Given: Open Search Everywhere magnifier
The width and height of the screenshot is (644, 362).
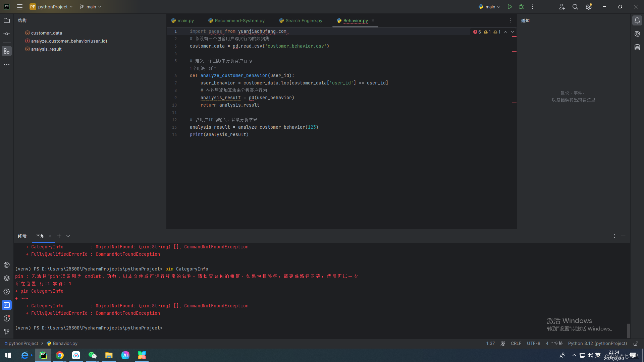Looking at the screenshot, I should point(575,7).
